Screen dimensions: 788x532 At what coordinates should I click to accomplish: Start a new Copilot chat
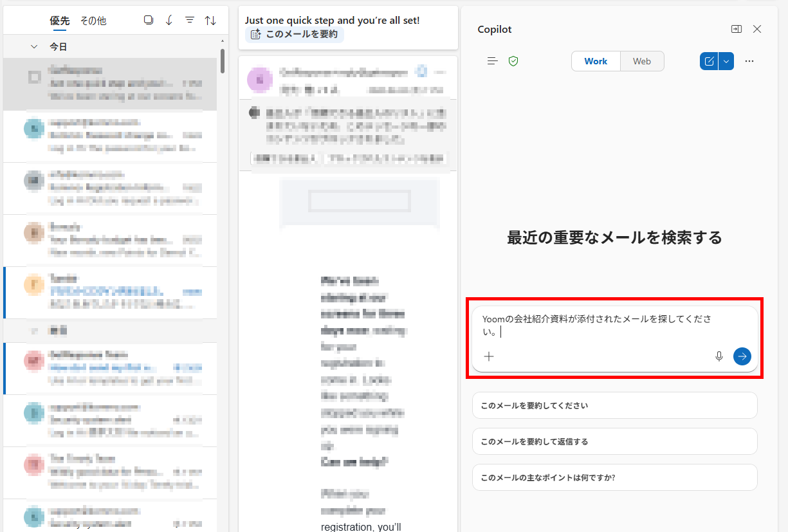click(709, 61)
